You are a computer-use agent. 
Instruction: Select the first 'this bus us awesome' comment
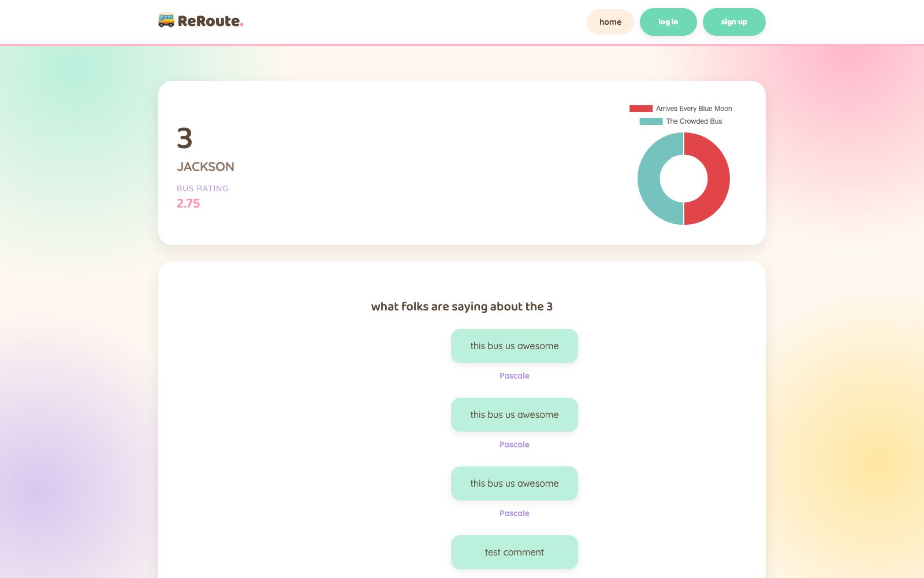coord(515,346)
